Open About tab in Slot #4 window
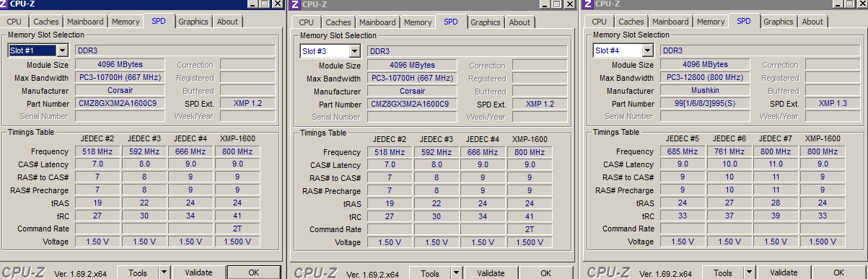Viewport: 868px width, 279px height. click(812, 22)
